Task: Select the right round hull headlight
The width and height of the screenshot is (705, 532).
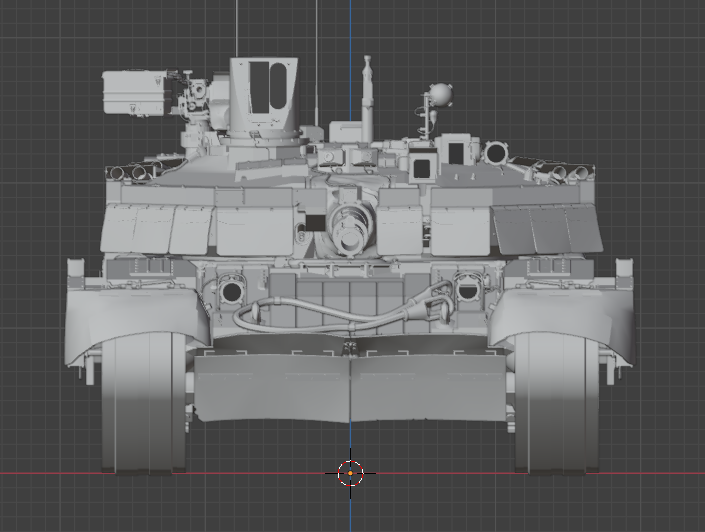Action: click(x=467, y=289)
